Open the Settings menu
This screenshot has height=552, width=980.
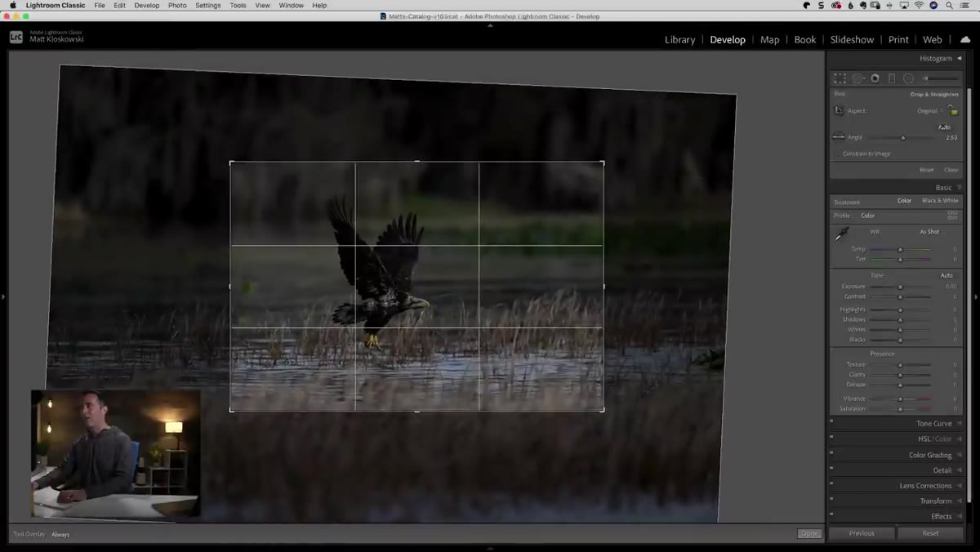(207, 5)
